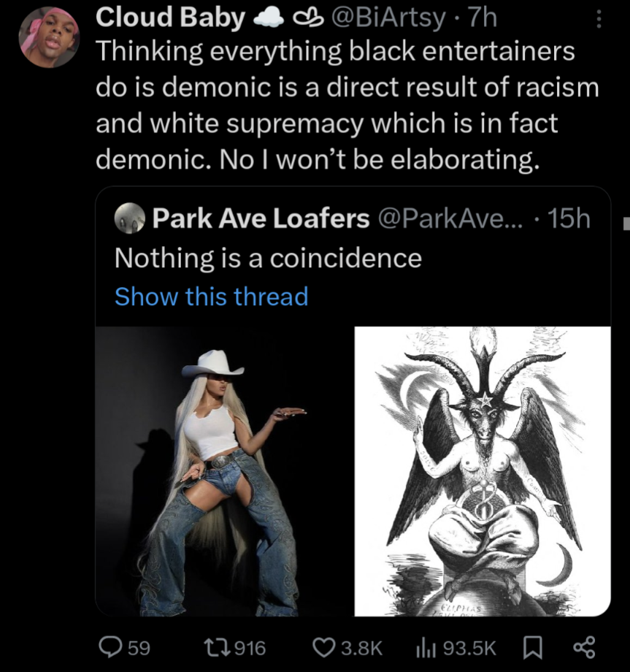Click the Cloud Baby display name
Image resolution: width=630 pixels, height=672 pixels.
169,18
